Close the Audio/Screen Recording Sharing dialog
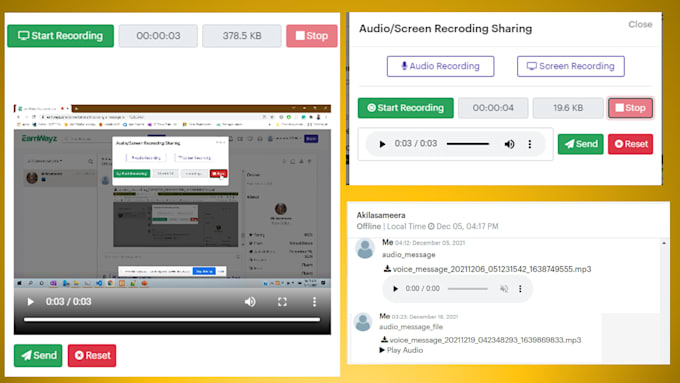Image resolution: width=680 pixels, height=383 pixels. [x=640, y=24]
